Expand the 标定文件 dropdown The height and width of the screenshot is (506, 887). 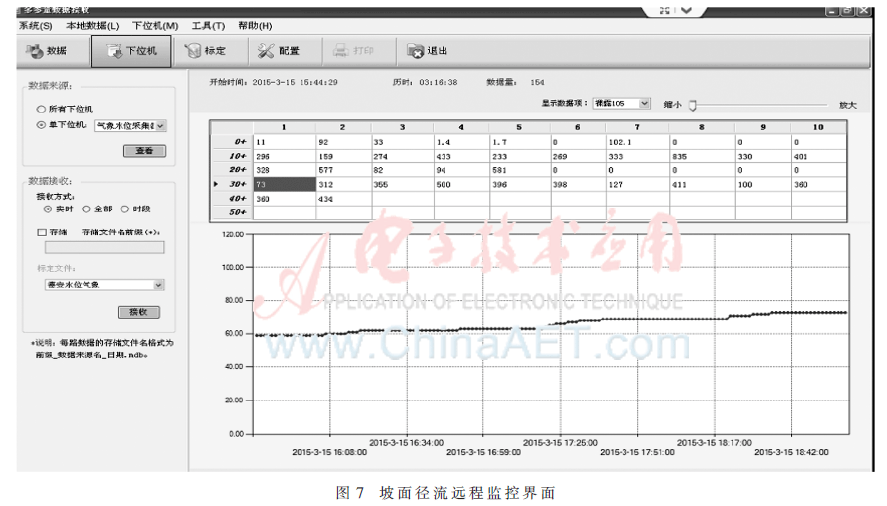tap(159, 285)
